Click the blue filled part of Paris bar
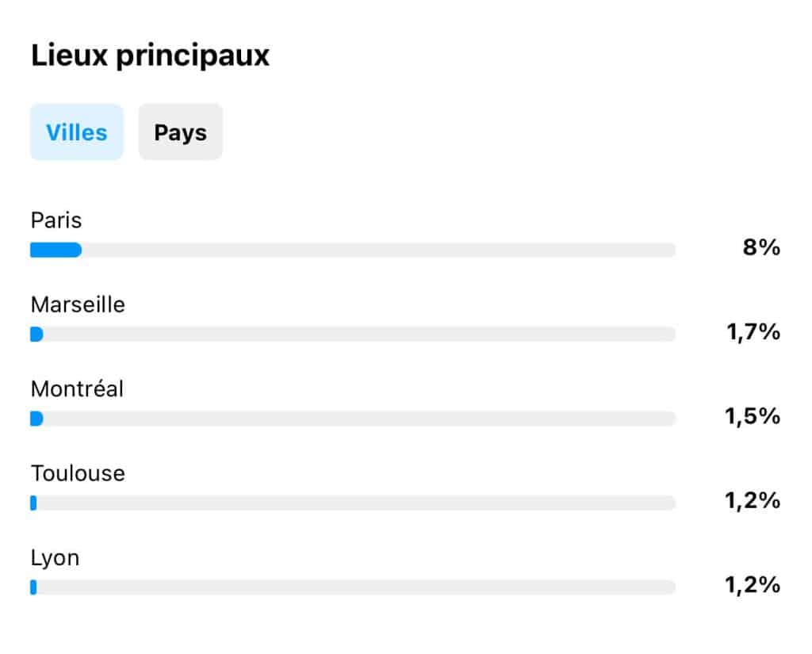This screenshot has width=812, height=654. tap(56, 250)
